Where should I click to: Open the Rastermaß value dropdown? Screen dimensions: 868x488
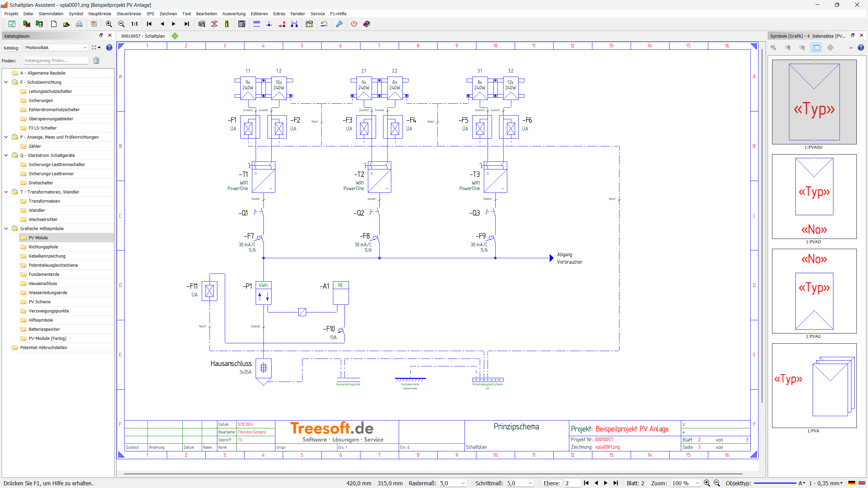[x=463, y=483]
